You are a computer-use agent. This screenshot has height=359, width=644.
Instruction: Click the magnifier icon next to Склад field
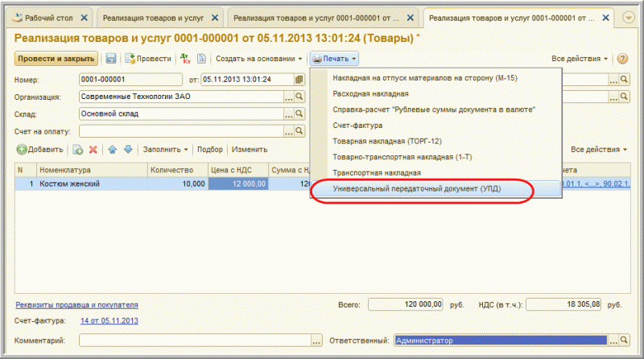tap(299, 113)
